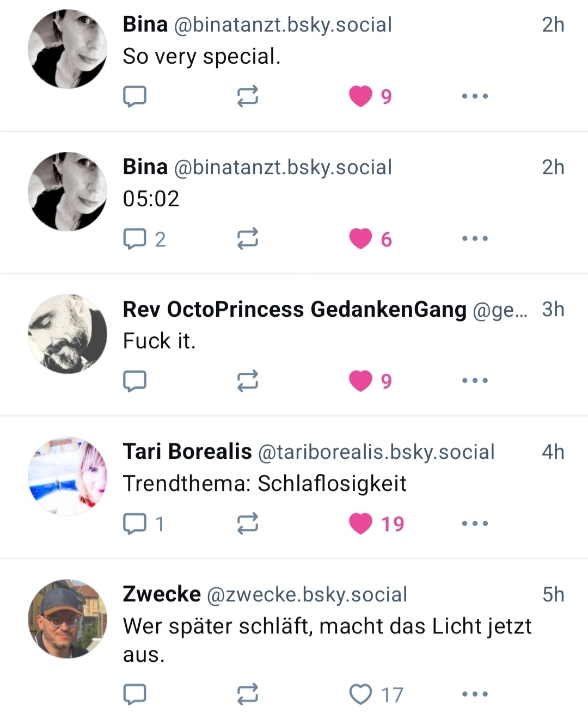Image resolution: width=588 pixels, height=720 pixels.
Task: Reply to Tari Borealis's Schlaflosigkeit post
Action: (x=134, y=524)
